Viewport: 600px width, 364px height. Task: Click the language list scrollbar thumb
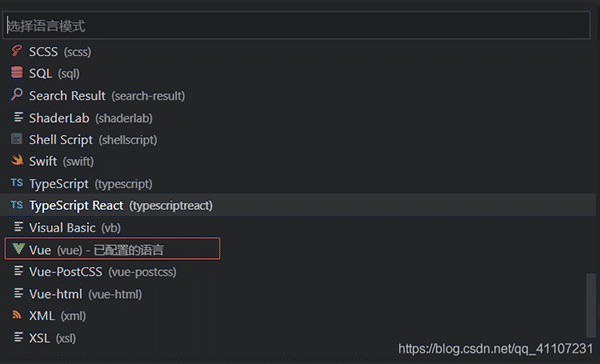pyautogui.click(x=591, y=305)
